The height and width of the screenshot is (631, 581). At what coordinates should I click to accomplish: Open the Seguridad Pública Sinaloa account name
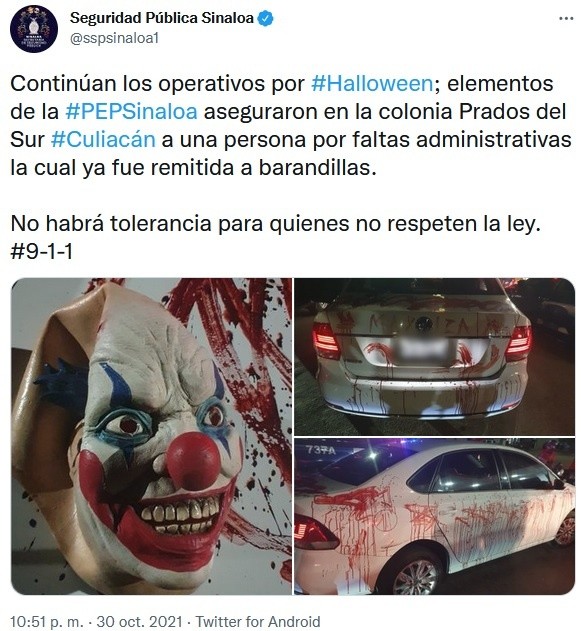point(162,19)
